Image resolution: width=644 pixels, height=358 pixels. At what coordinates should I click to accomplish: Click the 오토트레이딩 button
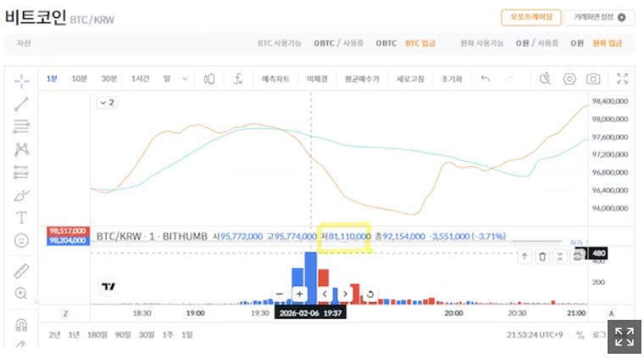click(531, 17)
